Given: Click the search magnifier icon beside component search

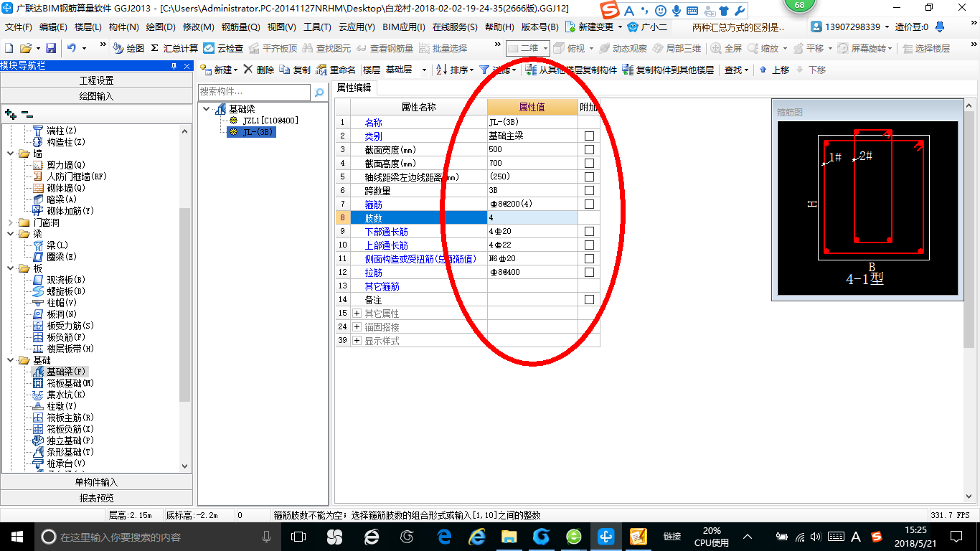Looking at the screenshot, I should pyautogui.click(x=319, y=93).
